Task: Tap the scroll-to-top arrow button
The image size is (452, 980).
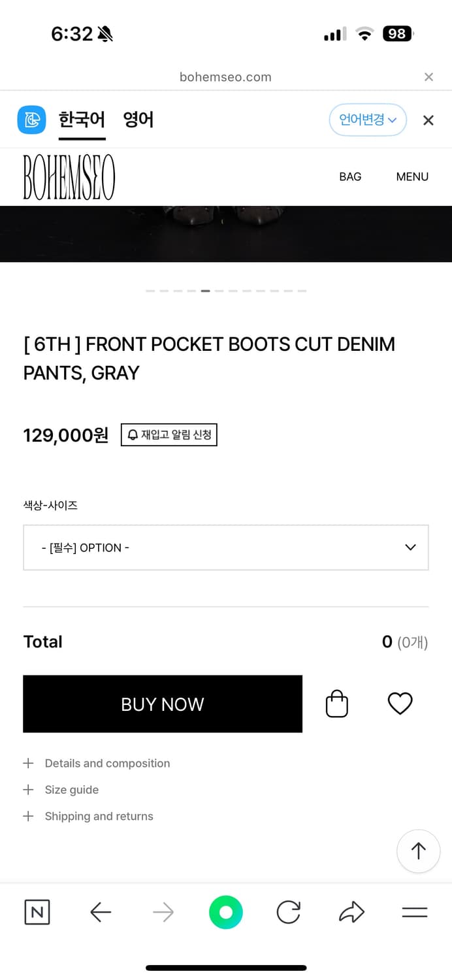Action: point(418,851)
